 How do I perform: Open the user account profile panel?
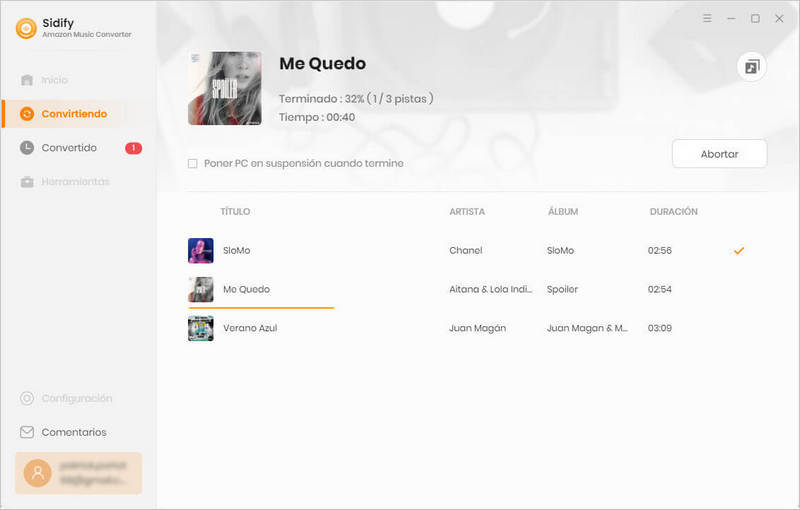coord(79,473)
